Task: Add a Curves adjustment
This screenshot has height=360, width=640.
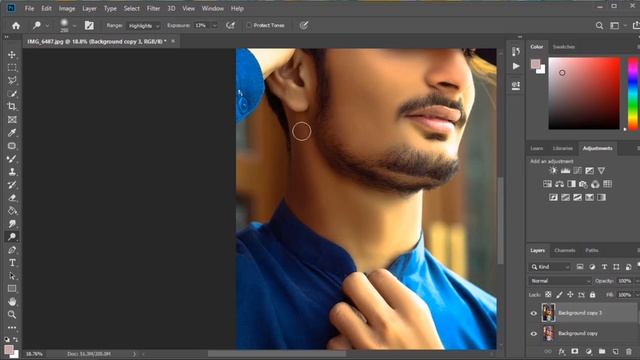Action: 577,171
